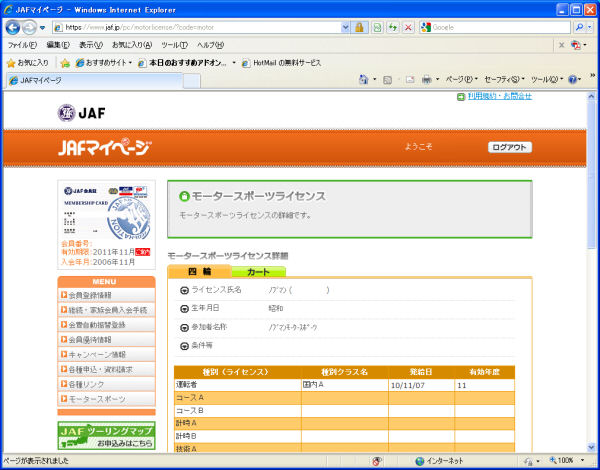Click the JAF ツーリングマップ banner
This screenshot has width=600, height=470.
[106, 436]
